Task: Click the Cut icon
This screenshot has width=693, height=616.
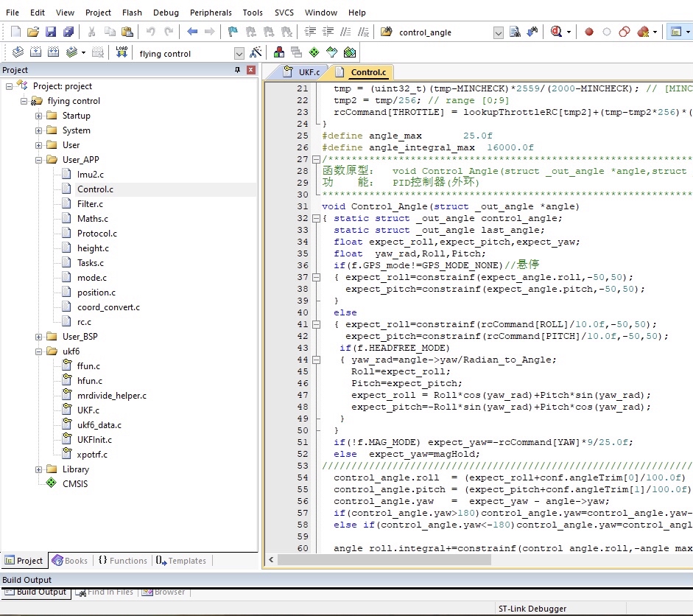Action: (x=91, y=32)
